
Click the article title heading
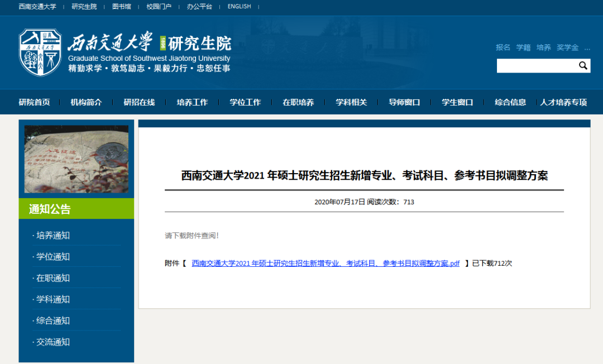(x=364, y=176)
